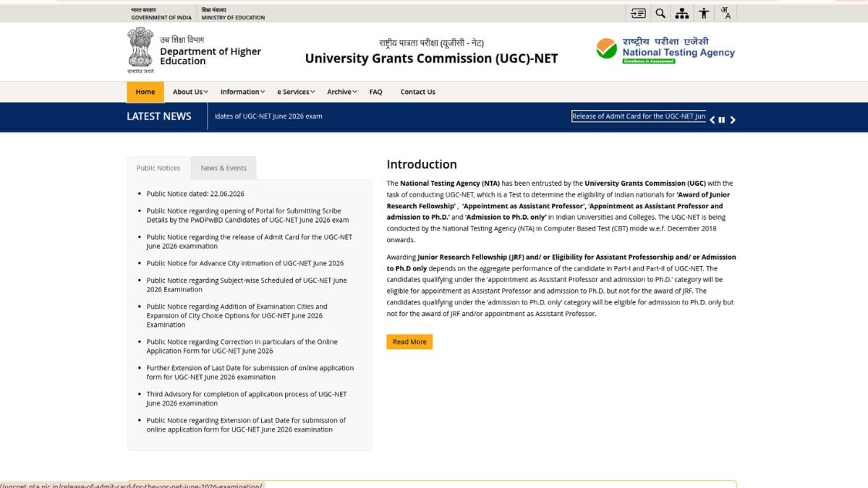
Task: Click the skip to main content icon
Action: [x=638, y=13]
